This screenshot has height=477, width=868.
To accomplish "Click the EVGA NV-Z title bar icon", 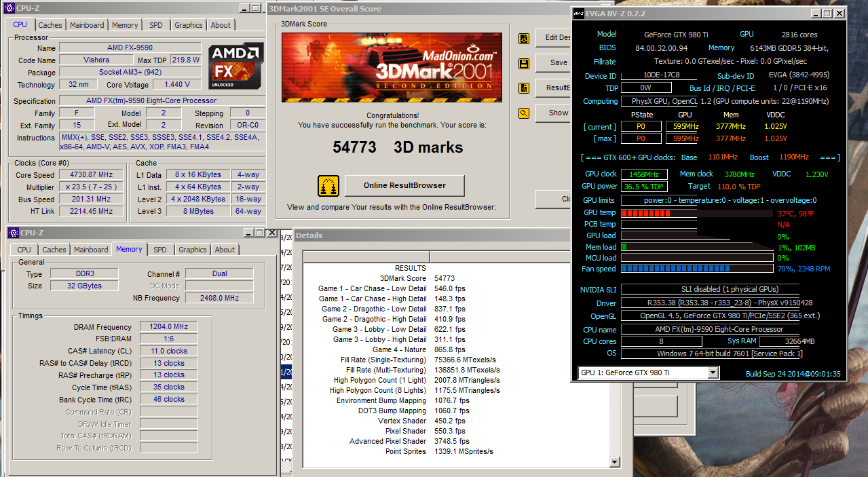I will click(579, 14).
